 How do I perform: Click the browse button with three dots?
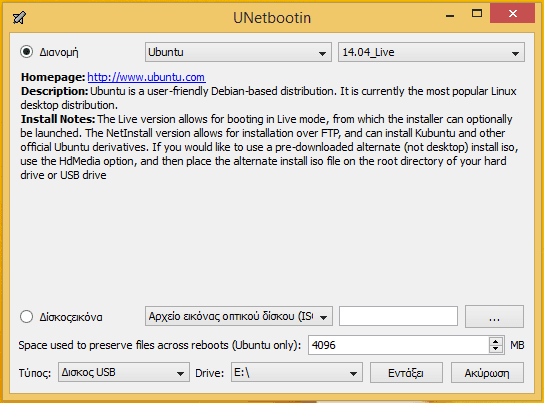point(494,316)
